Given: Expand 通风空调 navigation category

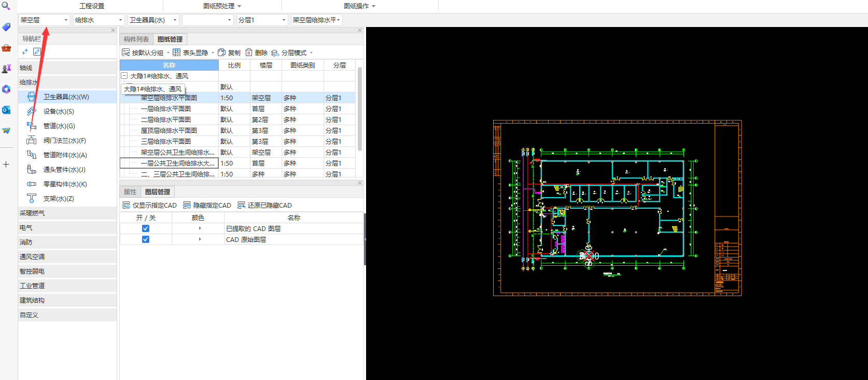Looking at the screenshot, I should [x=67, y=257].
